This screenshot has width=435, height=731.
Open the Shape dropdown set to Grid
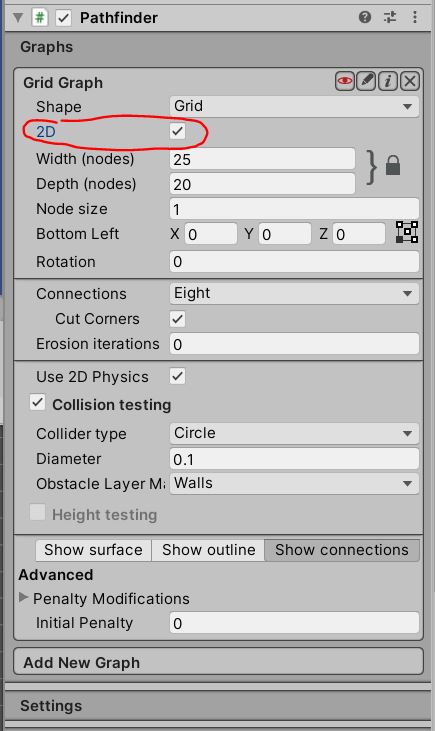(x=294, y=106)
